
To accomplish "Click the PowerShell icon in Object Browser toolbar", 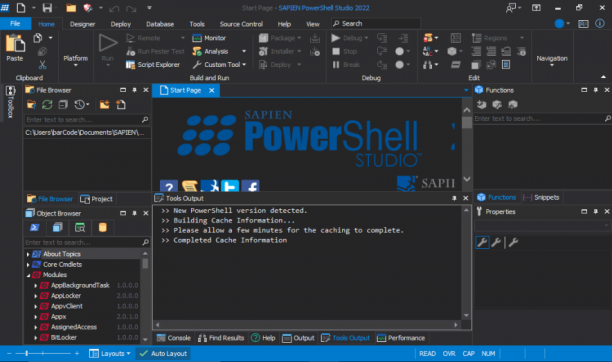I will (35, 228).
